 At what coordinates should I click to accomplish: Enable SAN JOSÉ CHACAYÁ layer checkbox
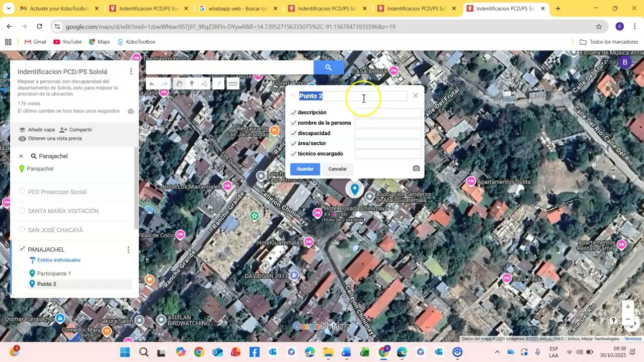pyautogui.click(x=22, y=230)
